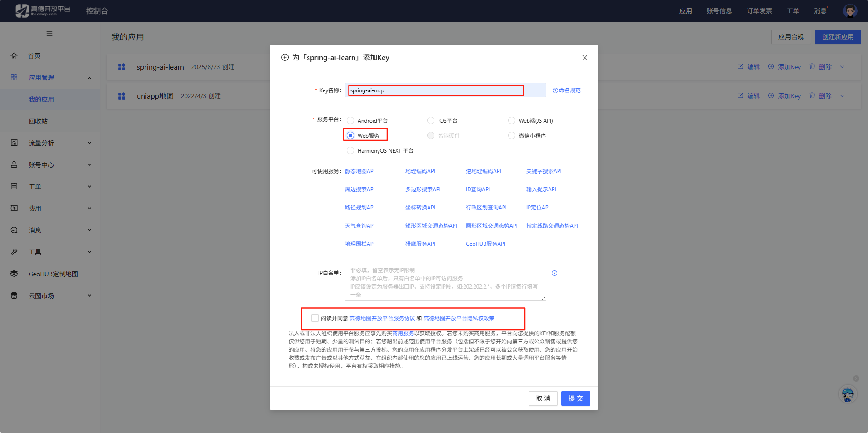Click the 命名规范 help link

coord(567,90)
